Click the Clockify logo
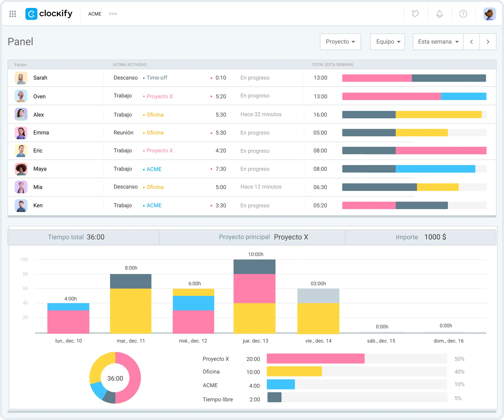 click(49, 14)
